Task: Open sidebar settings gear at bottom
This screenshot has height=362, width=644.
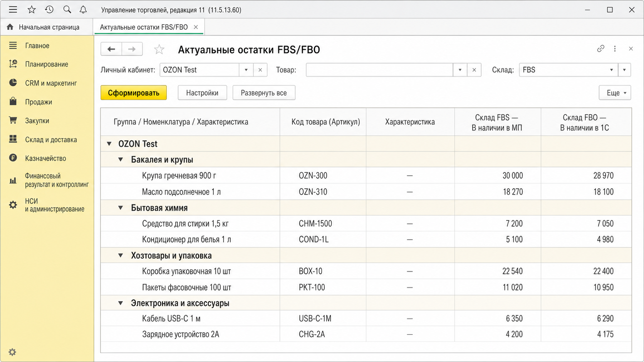Action: pyautogui.click(x=12, y=352)
